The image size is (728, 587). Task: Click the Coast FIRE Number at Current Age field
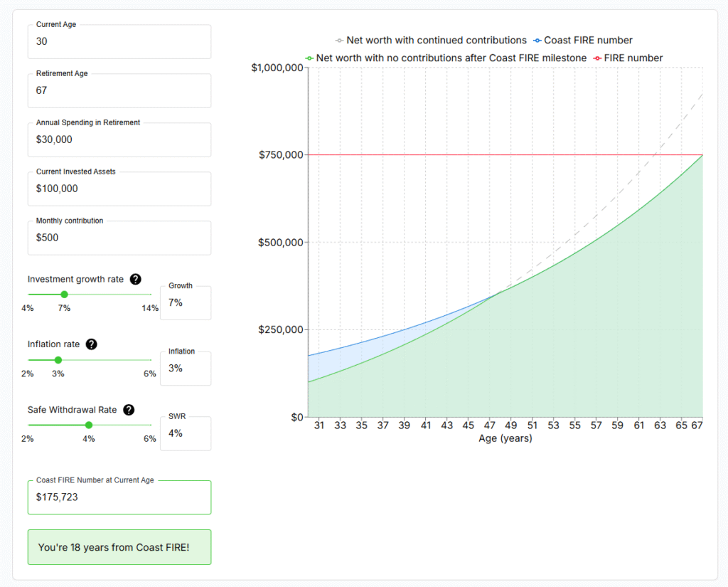pyautogui.click(x=119, y=497)
